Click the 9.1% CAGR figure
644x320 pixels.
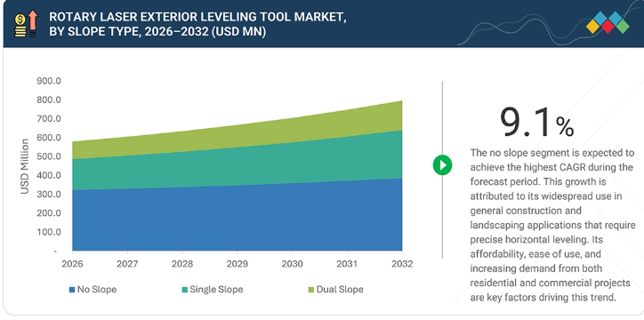pos(536,123)
